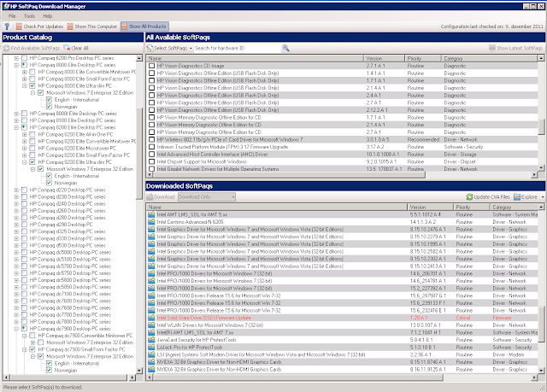
Task: Click the Show All Products icon
Action: [x=125, y=26]
